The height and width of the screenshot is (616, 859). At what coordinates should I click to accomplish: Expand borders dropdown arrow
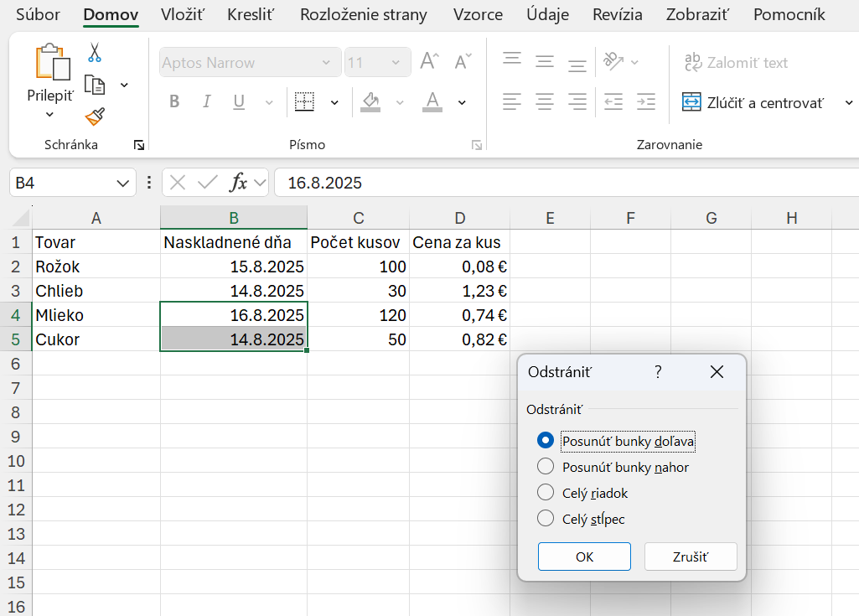[x=334, y=102]
